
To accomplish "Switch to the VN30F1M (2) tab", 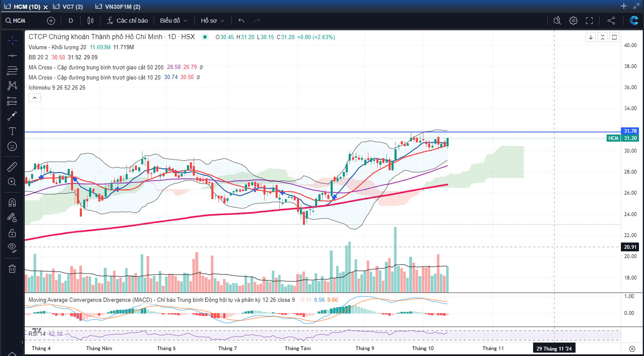I will pos(118,7).
